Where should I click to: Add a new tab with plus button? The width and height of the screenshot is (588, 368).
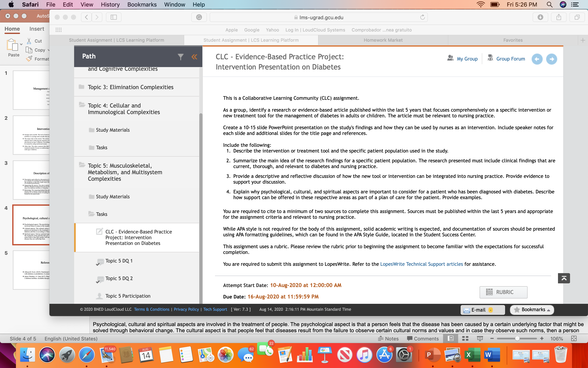pos(583,40)
